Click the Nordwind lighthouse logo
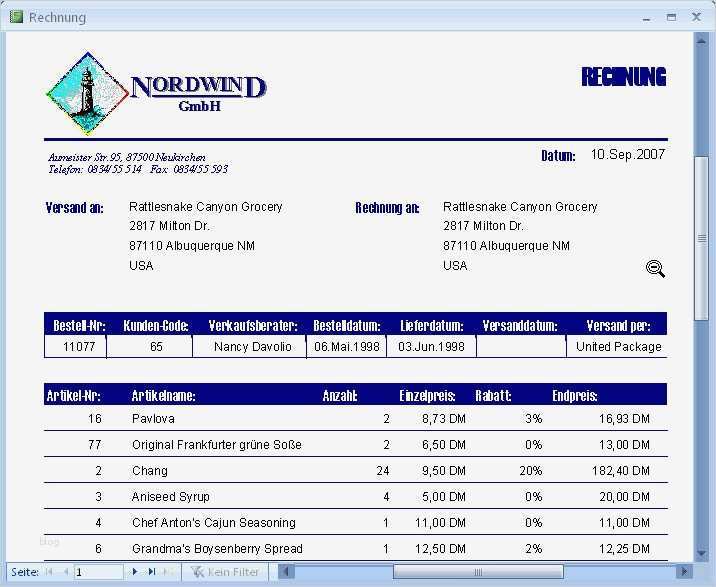716x587 pixels. tap(88, 94)
